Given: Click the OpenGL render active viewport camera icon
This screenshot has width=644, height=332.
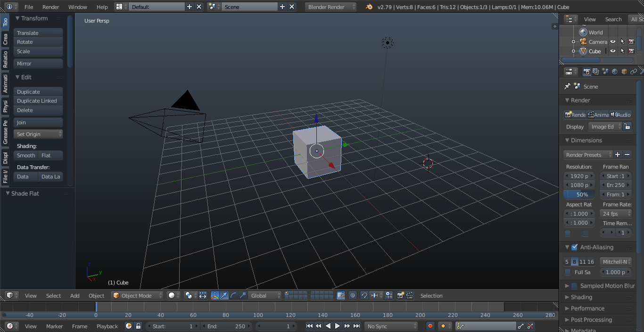Looking at the screenshot, I should [401, 295].
